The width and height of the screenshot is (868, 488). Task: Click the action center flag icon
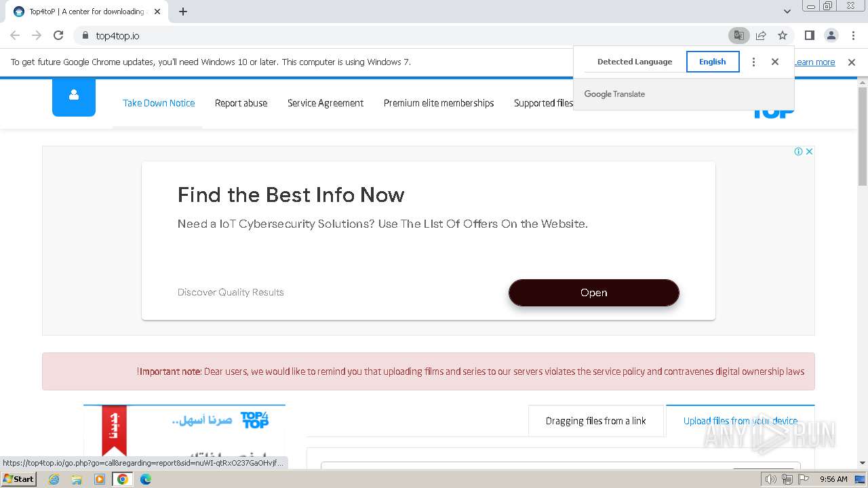pos(803,479)
